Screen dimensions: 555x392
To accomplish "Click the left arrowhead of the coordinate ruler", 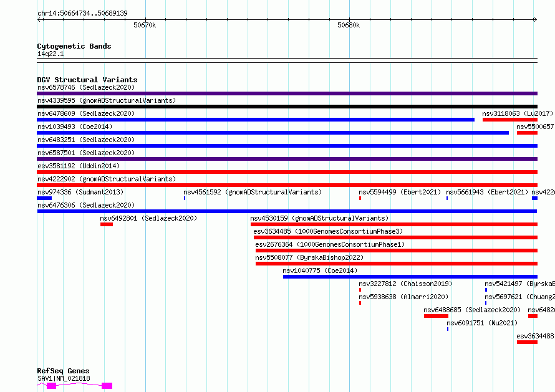I will 39,20.
